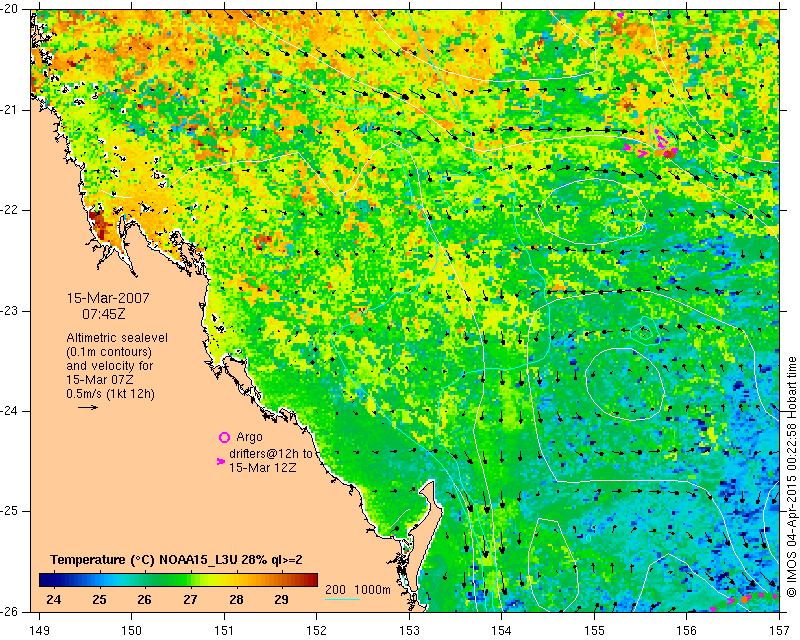Image resolution: width=800 pixels, height=640 pixels.
Task: Click the longitude axis label 153
Action: pyautogui.click(x=409, y=631)
